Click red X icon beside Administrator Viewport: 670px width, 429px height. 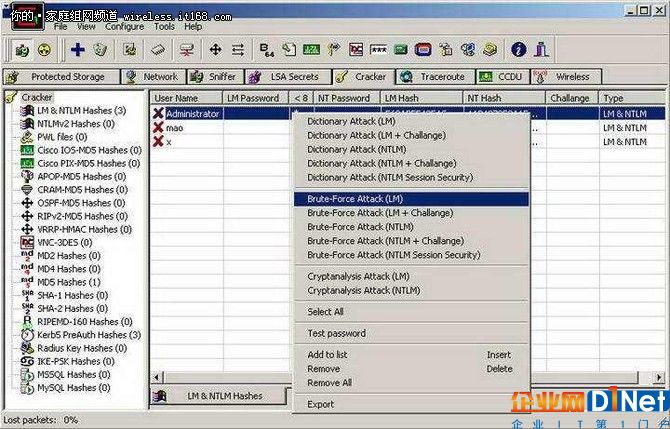(159, 113)
